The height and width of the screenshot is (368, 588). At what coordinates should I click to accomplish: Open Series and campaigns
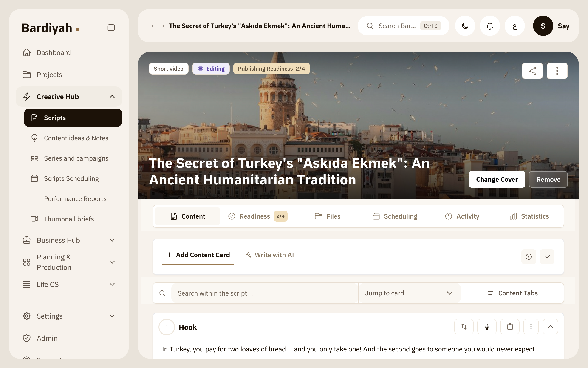pos(73,158)
